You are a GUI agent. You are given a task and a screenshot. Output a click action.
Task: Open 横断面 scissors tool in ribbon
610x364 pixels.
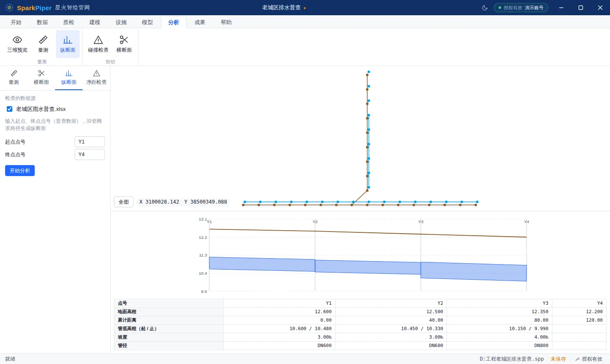click(x=124, y=44)
